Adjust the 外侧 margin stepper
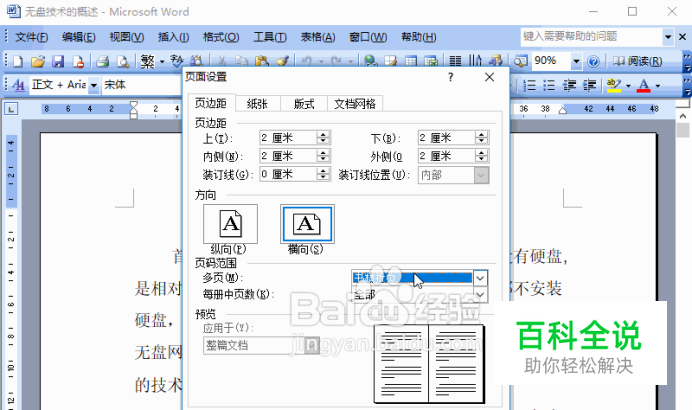The image size is (692, 410). [481, 156]
